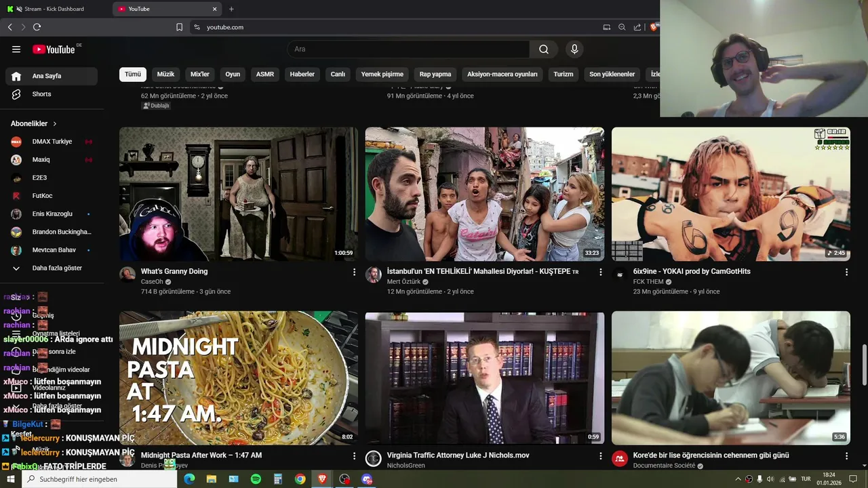
Task: Go back with browser back arrow
Action: (9, 27)
